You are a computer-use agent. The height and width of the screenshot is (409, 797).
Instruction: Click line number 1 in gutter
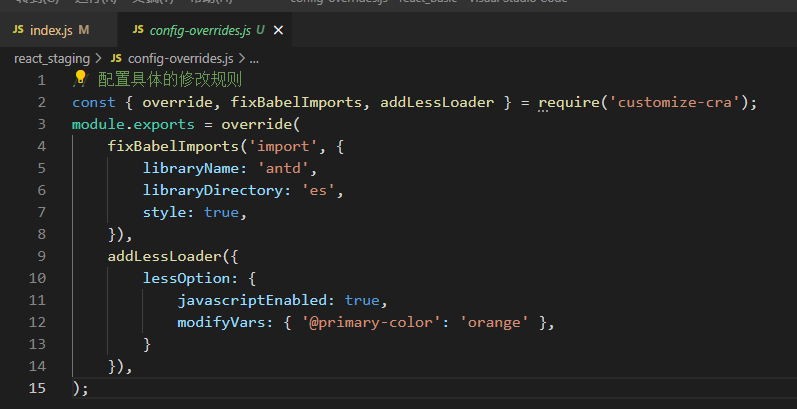click(x=41, y=80)
